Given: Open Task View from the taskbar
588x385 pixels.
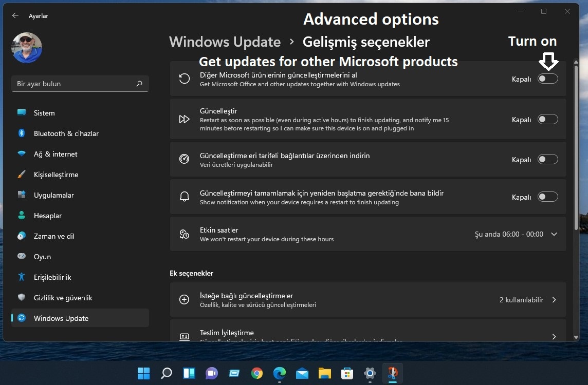Looking at the screenshot, I should [x=189, y=373].
